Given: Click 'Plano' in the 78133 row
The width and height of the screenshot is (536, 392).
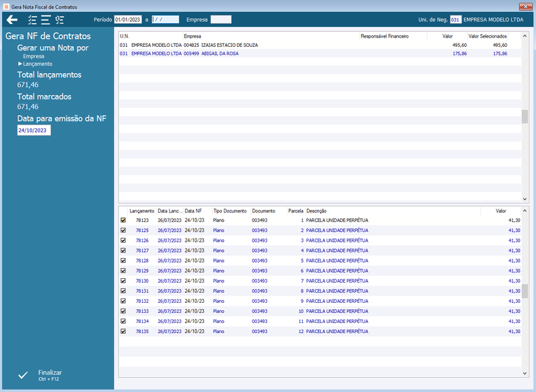Looking at the screenshot, I should pyautogui.click(x=218, y=312).
